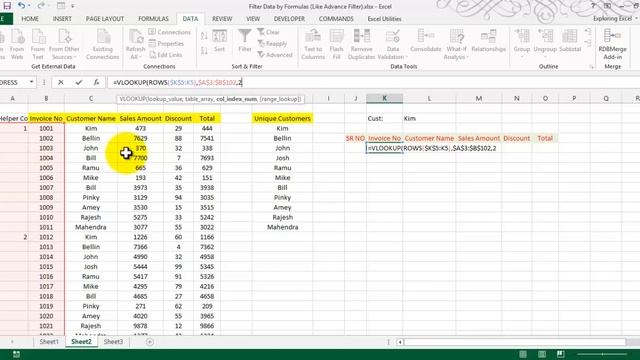The width and height of the screenshot is (640, 360).
Task: Switch to Normal view in status bar
Action: pyautogui.click(x=523, y=354)
